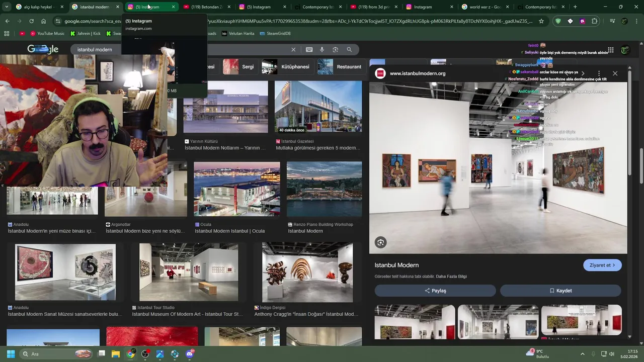Open the Google apps grid
This screenshot has width=644, height=362.
click(x=610, y=50)
